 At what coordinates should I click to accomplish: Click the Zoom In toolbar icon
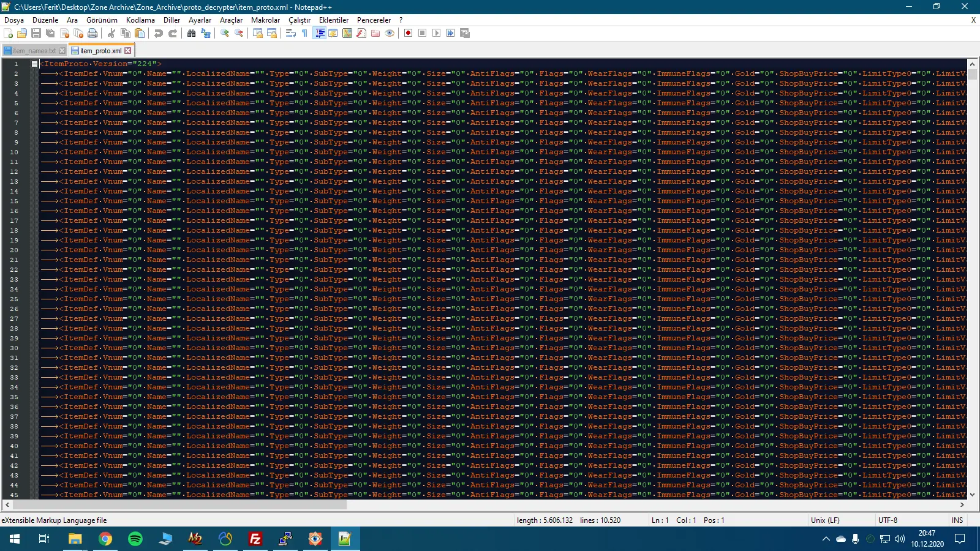(225, 33)
